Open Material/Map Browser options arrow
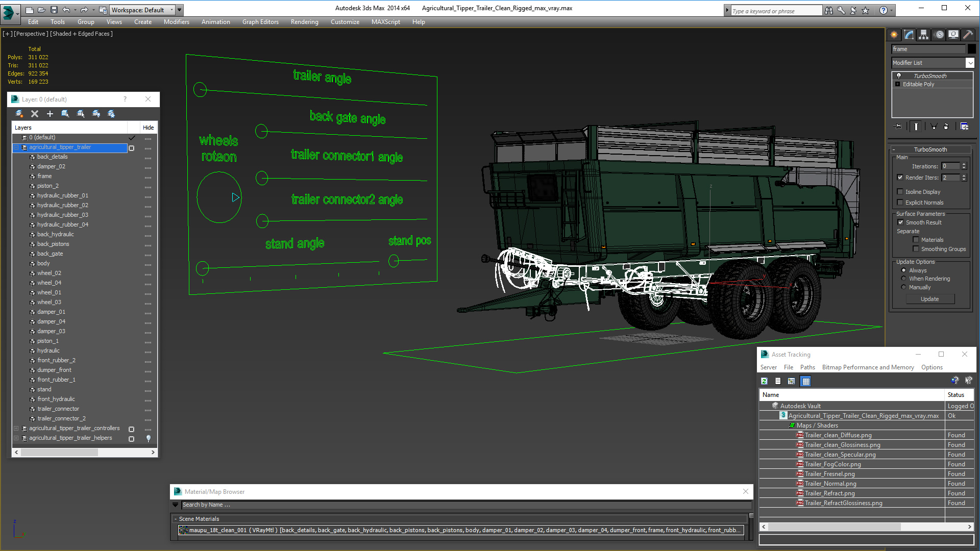This screenshot has width=980, height=551. (176, 505)
